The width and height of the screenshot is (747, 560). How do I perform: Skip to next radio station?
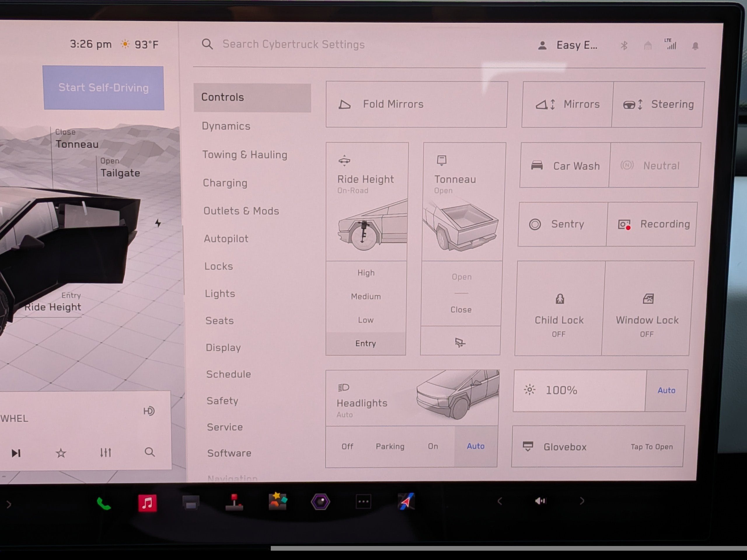click(16, 453)
